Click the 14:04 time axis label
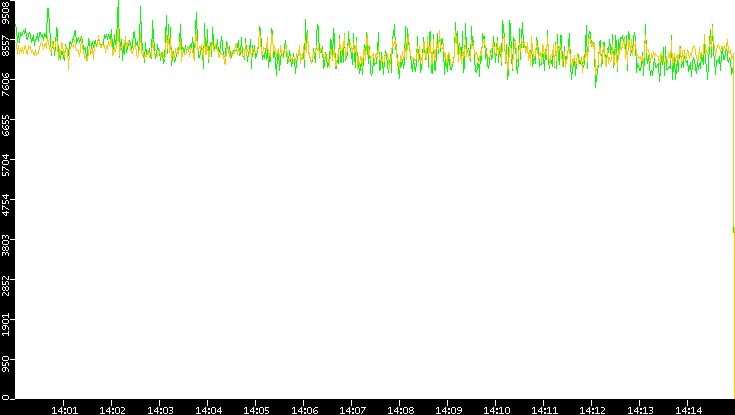This screenshot has width=735, height=415. pyautogui.click(x=209, y=411)
